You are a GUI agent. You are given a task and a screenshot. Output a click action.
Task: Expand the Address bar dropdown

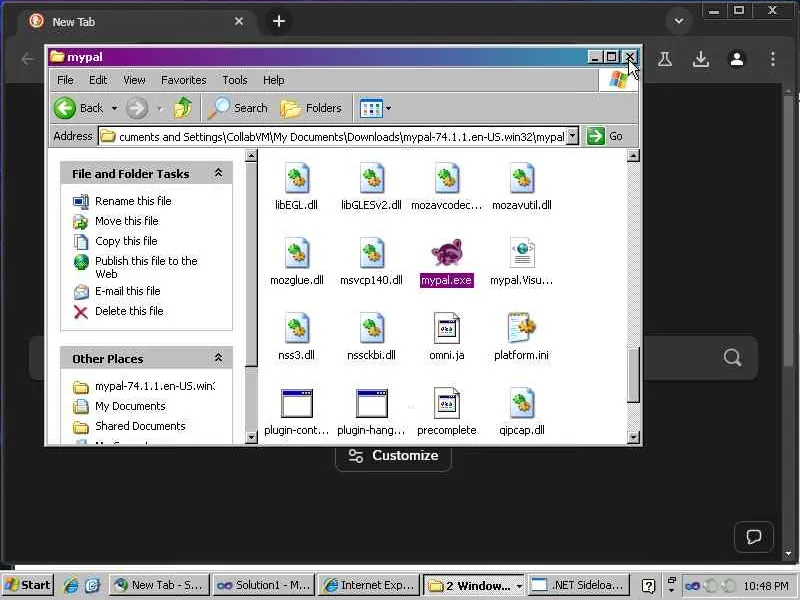[573, 136]
